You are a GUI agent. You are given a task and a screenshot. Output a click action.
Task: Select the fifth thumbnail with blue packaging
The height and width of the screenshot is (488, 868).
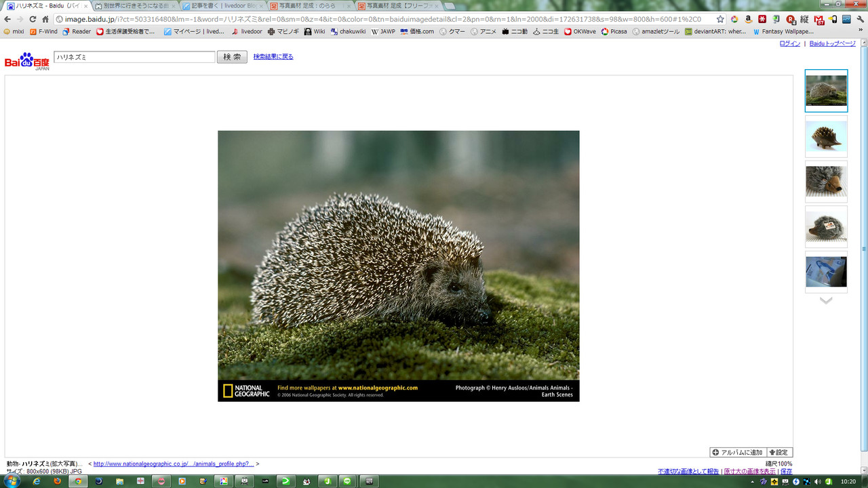point(826,272)
